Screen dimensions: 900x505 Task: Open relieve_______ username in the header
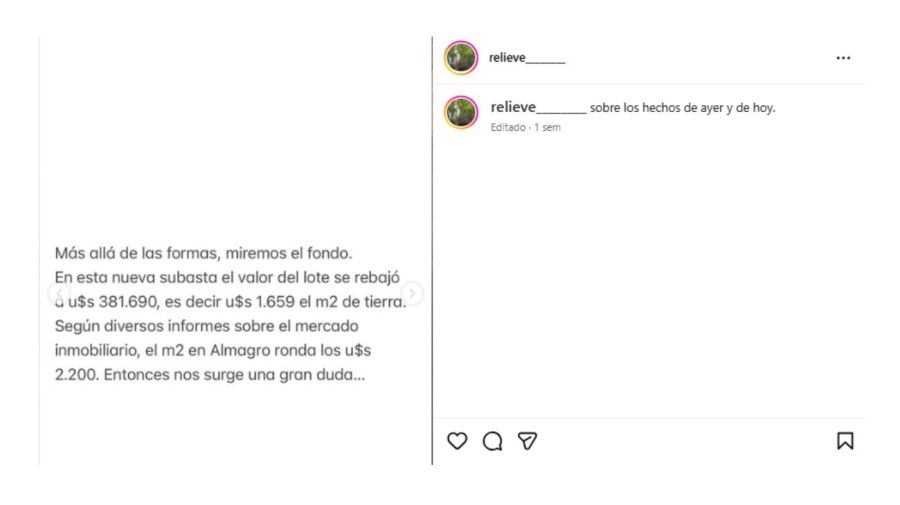527,58
